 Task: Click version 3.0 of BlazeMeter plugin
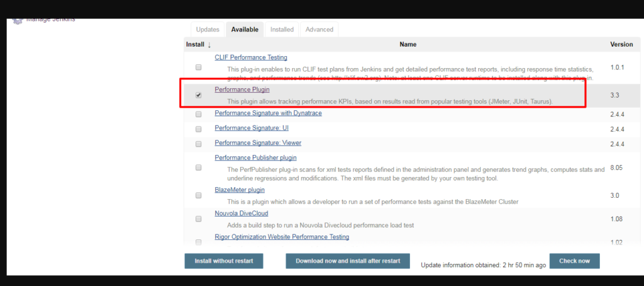point(614,195)
